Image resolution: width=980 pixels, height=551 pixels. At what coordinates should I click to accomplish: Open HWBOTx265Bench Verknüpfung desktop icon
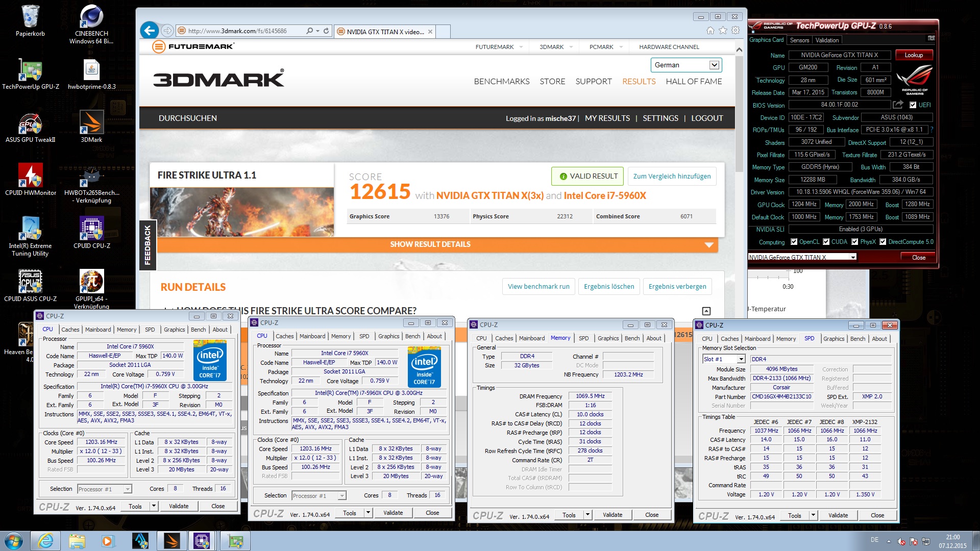(x=91, y=184)
